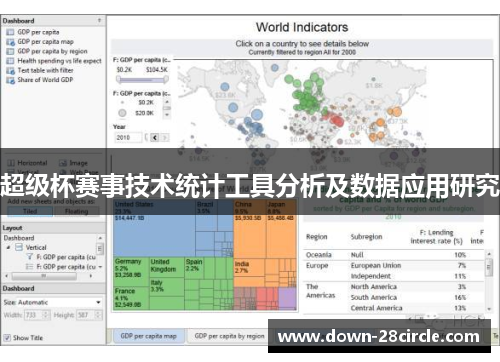Click Central America subregion cell
This screenshot has height=362, width=500.
[x=376, y=308]
